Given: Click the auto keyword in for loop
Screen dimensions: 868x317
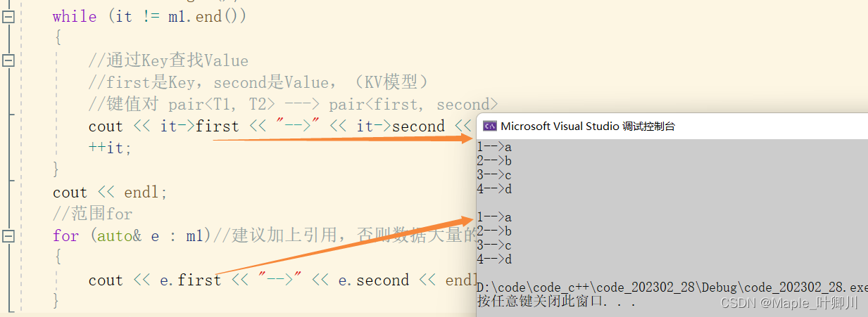Looking at the screenshot, I should coord(114,236).
